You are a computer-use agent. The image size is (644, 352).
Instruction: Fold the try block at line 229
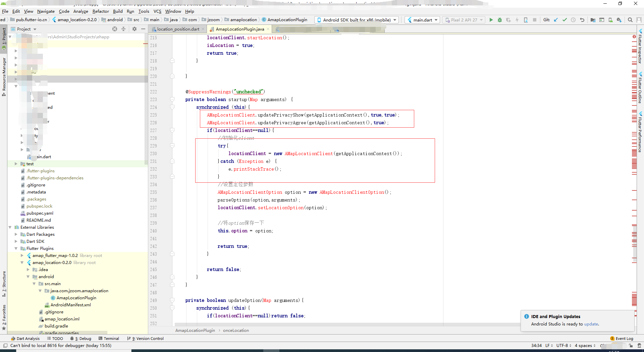coord(172,146)
